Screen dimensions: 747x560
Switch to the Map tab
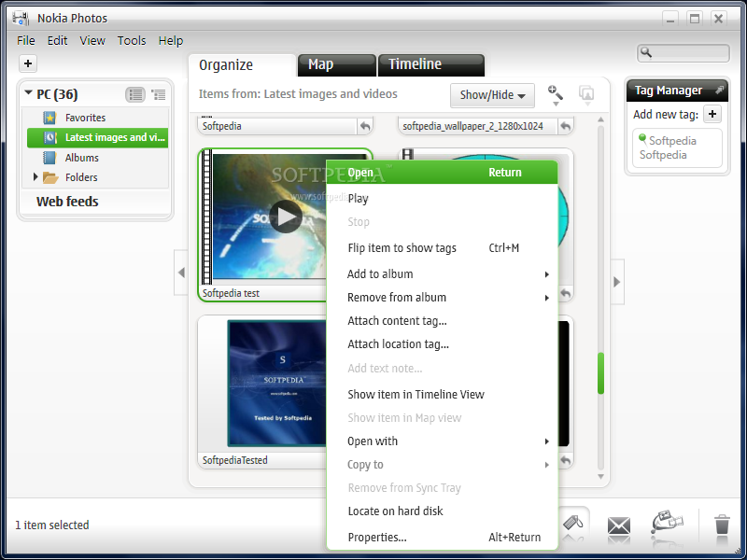(336, 64)
